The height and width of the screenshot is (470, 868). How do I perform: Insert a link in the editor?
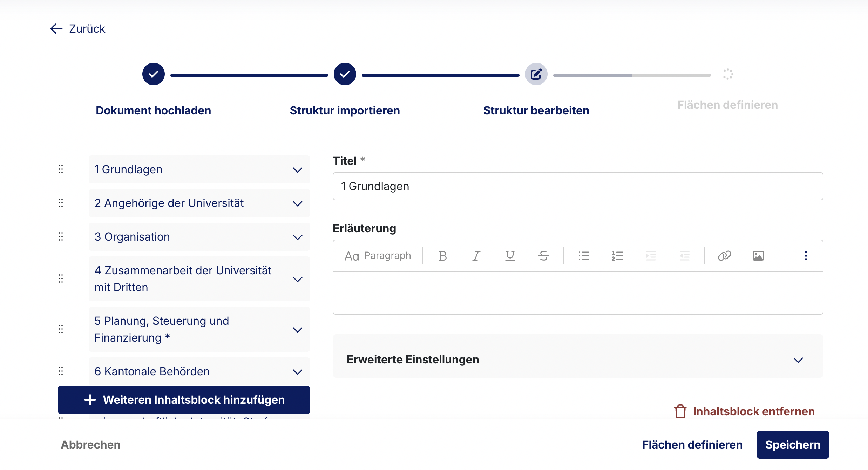[x=724, y=256]
